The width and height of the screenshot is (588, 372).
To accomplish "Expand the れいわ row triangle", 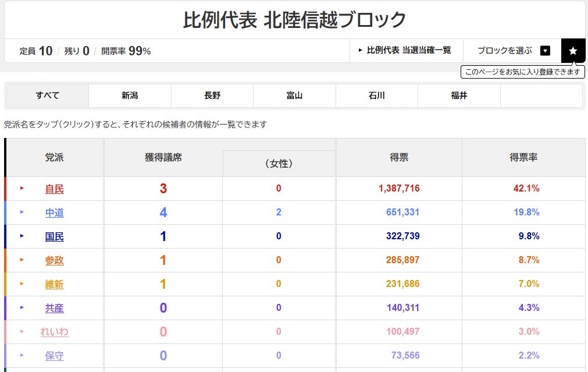I will tap(22, 331).
